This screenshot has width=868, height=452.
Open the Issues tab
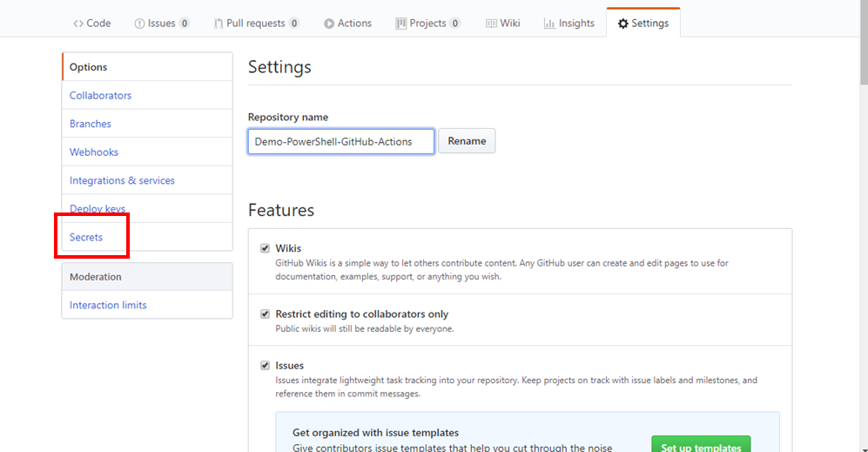[x=162, y=24]
